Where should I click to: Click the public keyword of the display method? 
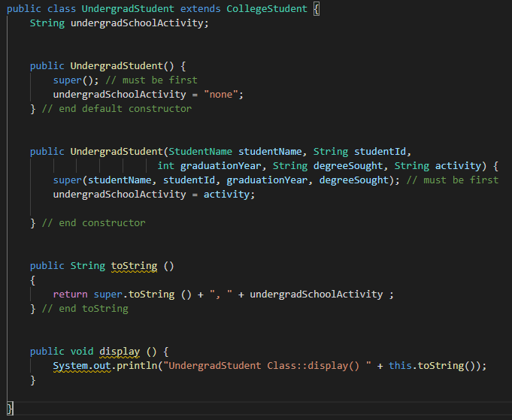click(47, 352)
